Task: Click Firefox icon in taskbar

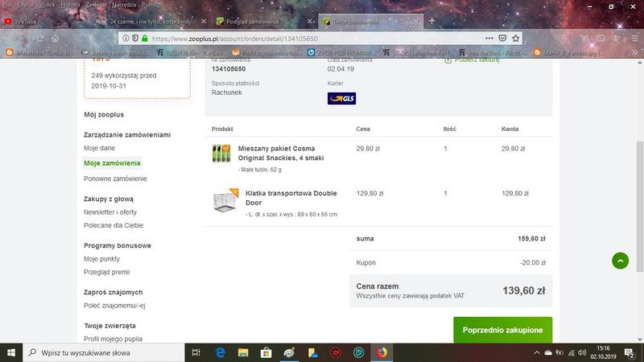Action: [x=382, y=352]
